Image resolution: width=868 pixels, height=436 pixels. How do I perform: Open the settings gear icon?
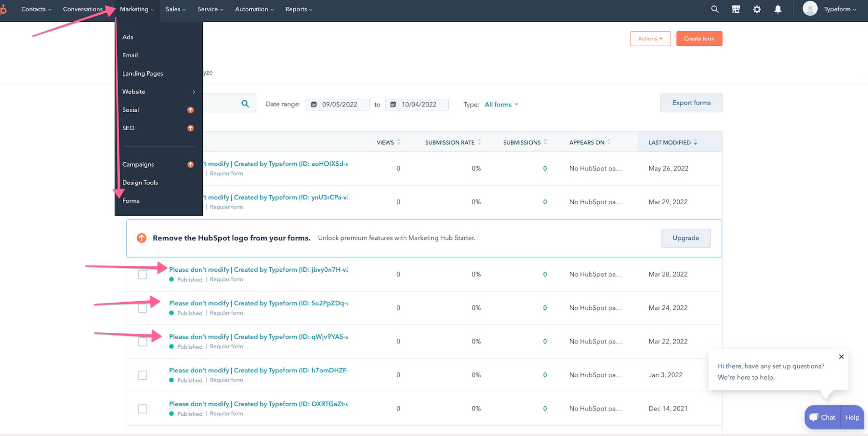click(757, 9)
